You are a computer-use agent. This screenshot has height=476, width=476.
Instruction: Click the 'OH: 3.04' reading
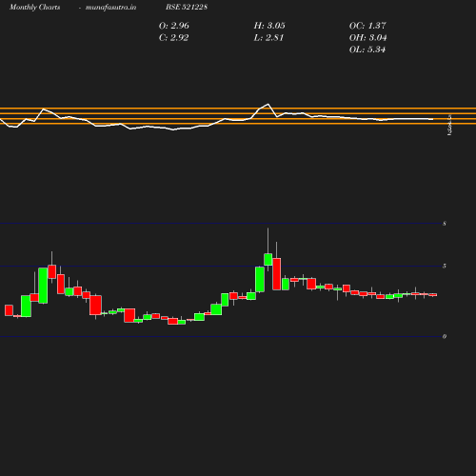pos(367,38)
